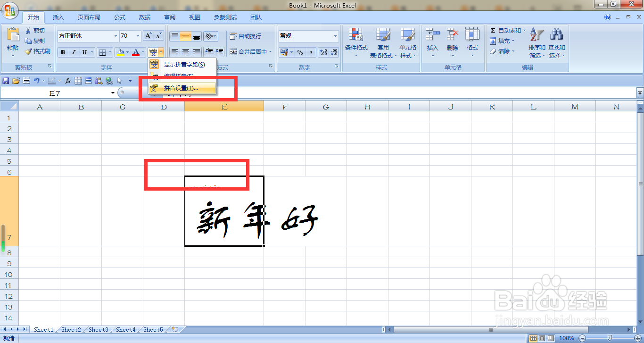Increase font size with large A button
The image size is (644, 343).
click(148, 36)
